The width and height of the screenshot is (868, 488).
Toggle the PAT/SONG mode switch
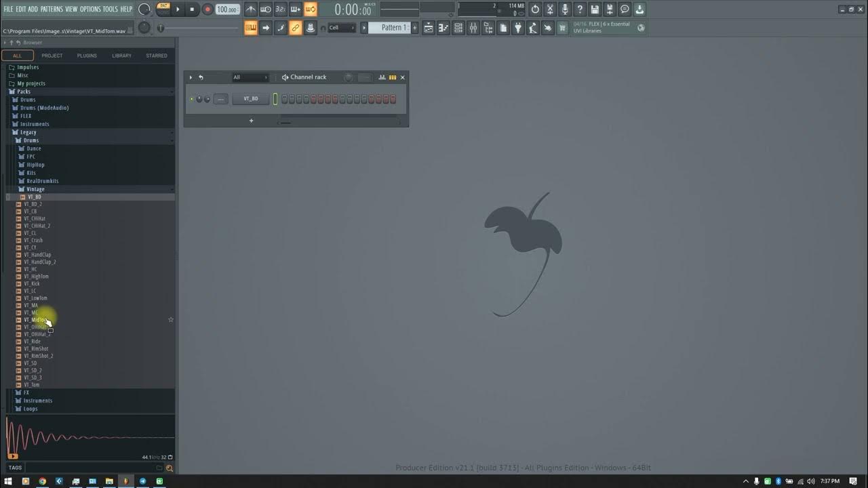point(163,9)
